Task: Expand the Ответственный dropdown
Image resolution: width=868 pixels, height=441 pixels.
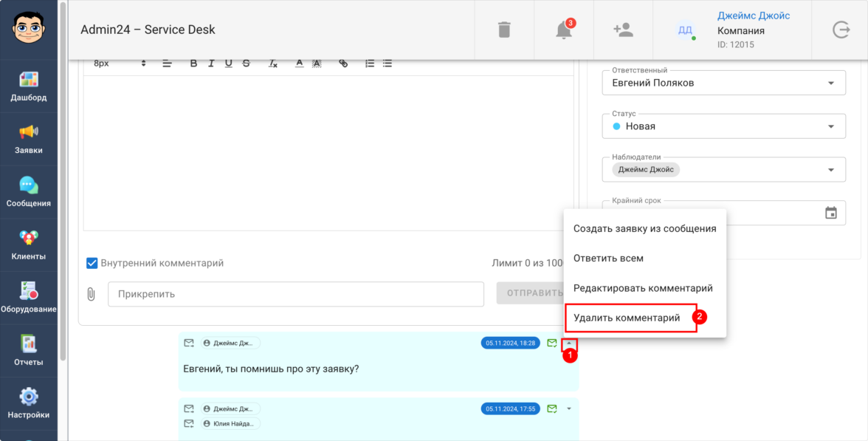Action: point(831,83)
